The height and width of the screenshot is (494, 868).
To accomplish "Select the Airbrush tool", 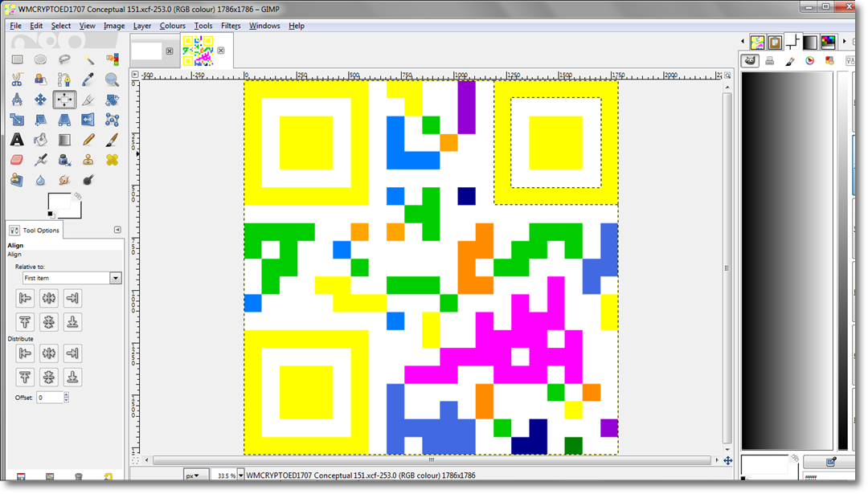I will point(40,160).
